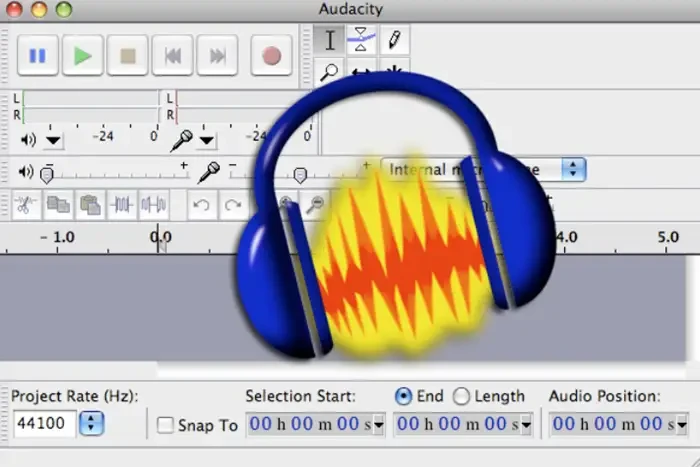Click the speaker icon on output meter
Image resolution: width=700 pixels, height=467 pixels.
(x=28, y=140)
